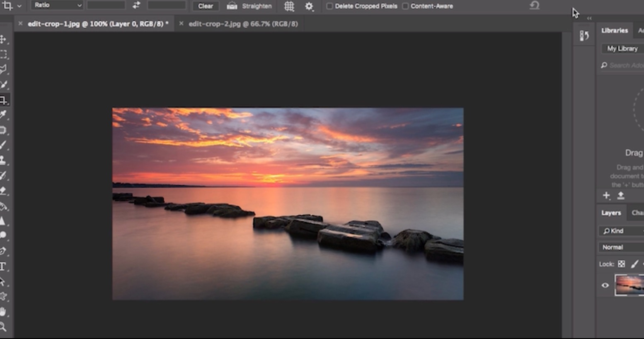The height and width of the screenshot is (339, 644).
Task: Open the Libraries panel tab
Action: tap(615, 31)
